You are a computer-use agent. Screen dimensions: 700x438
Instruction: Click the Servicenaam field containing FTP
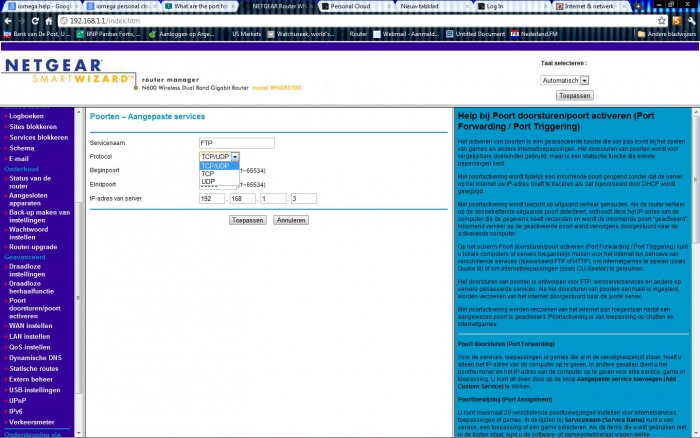(237, 143)
